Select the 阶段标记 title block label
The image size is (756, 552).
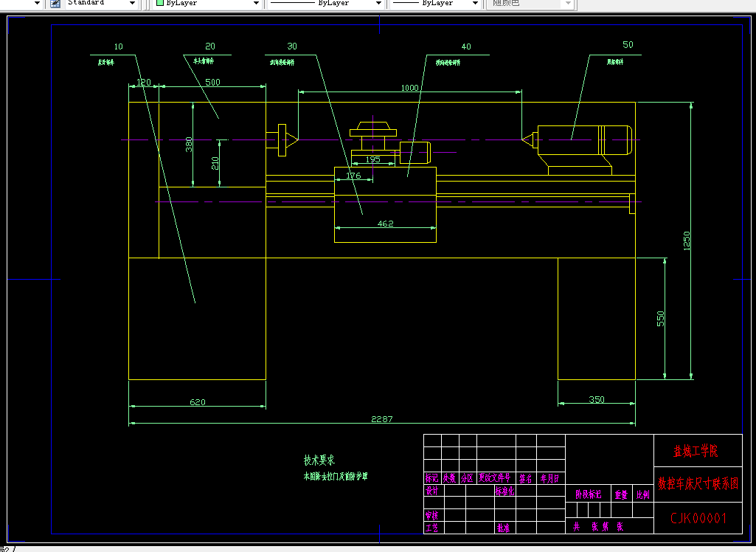tap(589, 494)
